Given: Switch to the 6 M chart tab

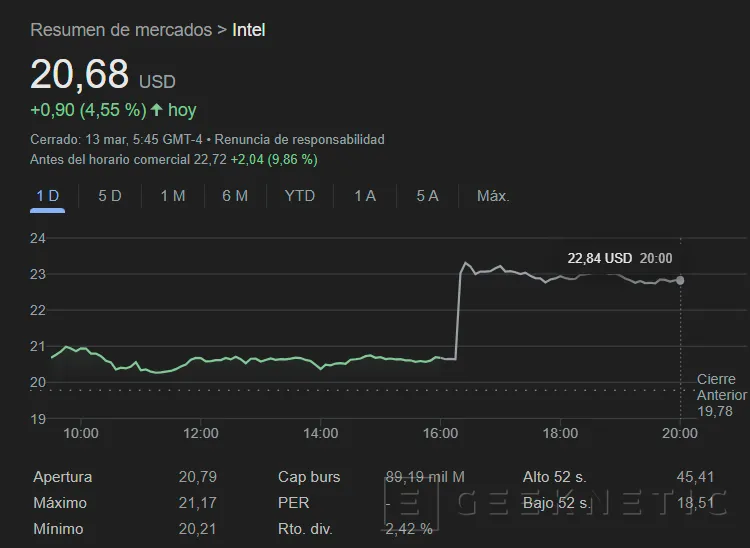Looking at the screenshot, I should (235, 196).
